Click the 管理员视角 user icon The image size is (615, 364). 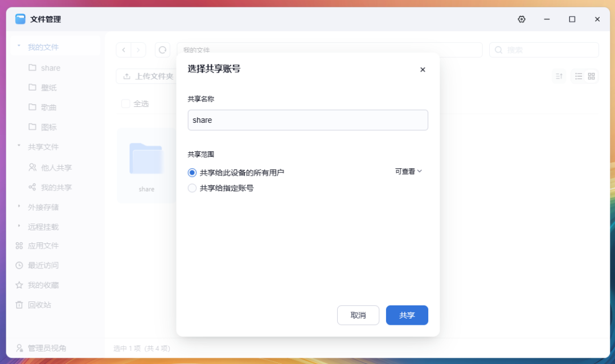[19, 348]
